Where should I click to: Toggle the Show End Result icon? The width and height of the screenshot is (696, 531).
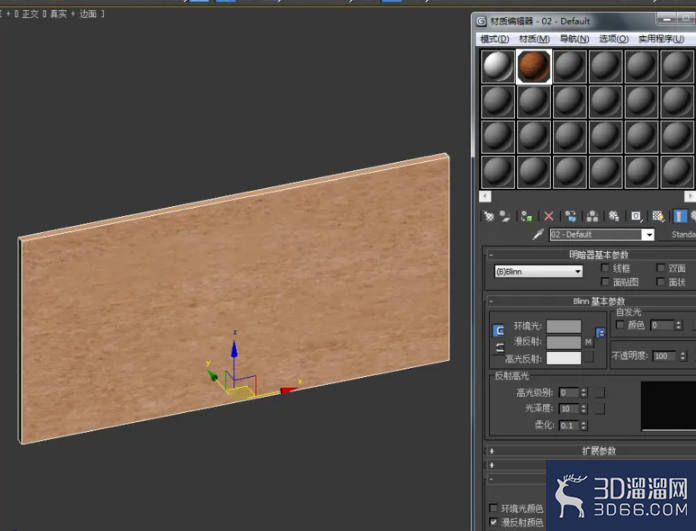pyautogui.click(x=680, y=216)
